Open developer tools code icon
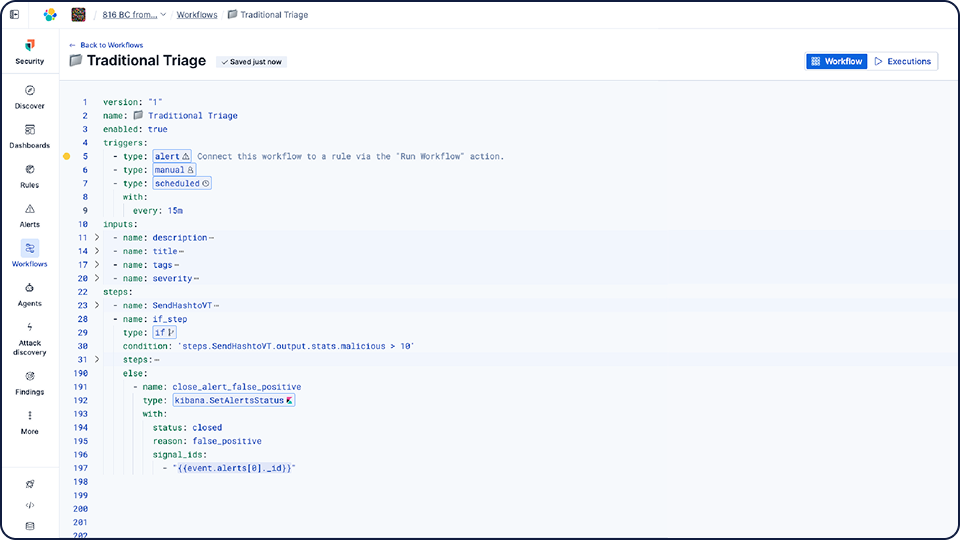 tap(29, 505)
